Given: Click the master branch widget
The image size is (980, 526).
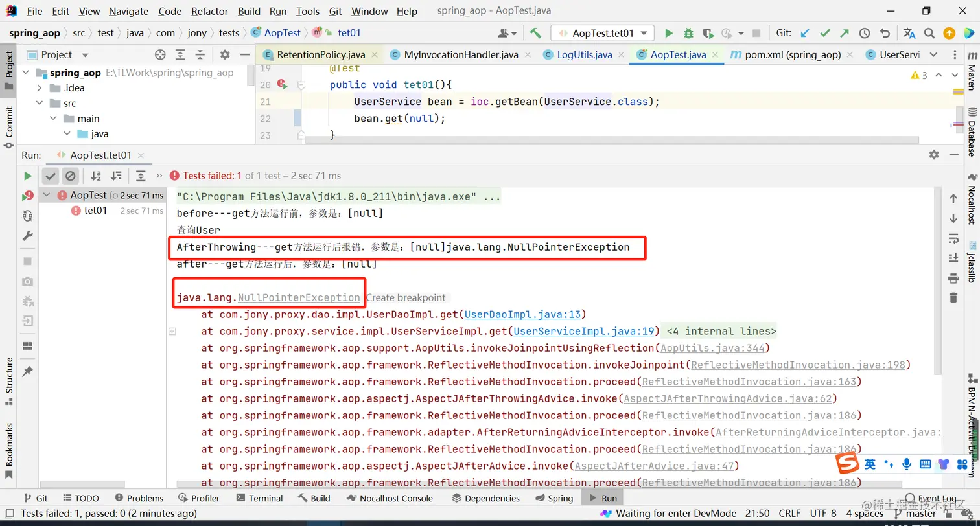Looking at the screenshot, I should click(x=915, y=513).
